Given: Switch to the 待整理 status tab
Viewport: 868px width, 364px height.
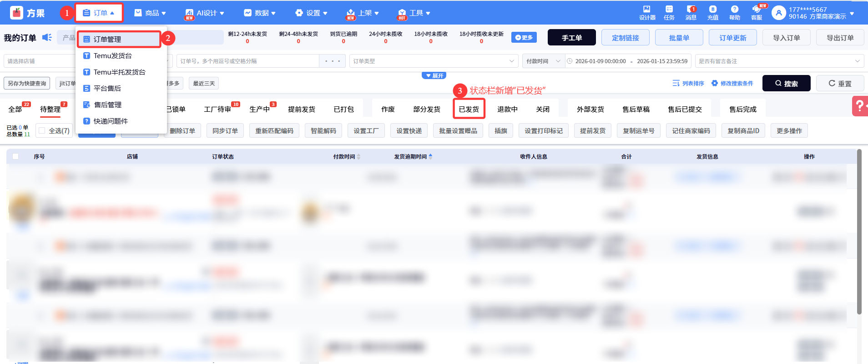Looking at the screenshot, I should coord(50,109).
